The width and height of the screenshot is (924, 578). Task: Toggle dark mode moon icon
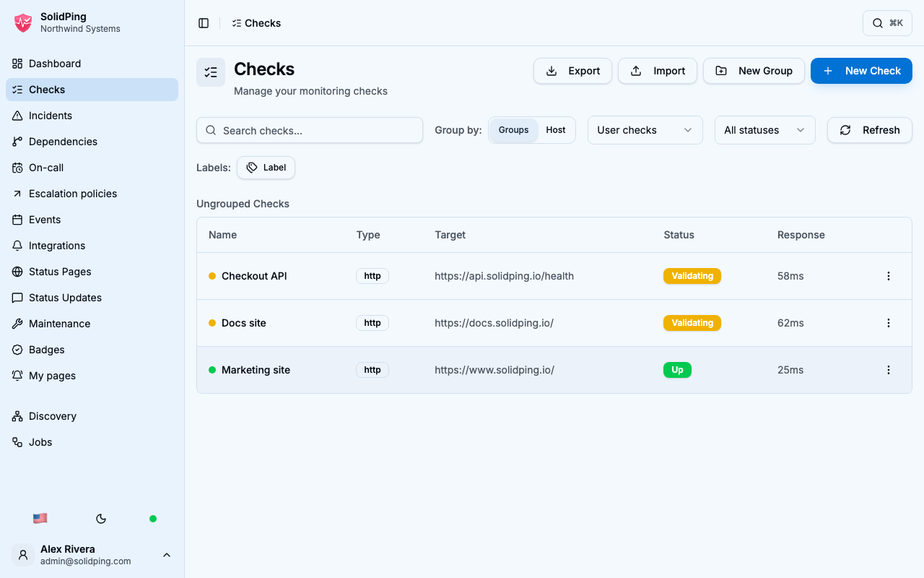101,519
